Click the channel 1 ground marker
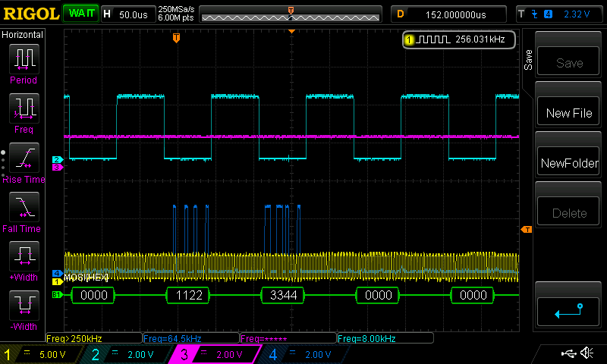Image resolution: width=607 pixels, height=364 pixels. coord(58,281)
